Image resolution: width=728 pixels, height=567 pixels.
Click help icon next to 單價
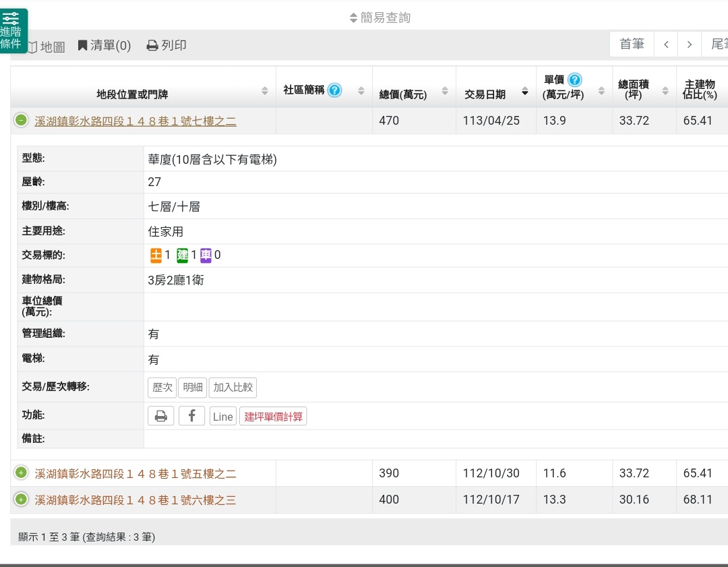tap(574, 80)
